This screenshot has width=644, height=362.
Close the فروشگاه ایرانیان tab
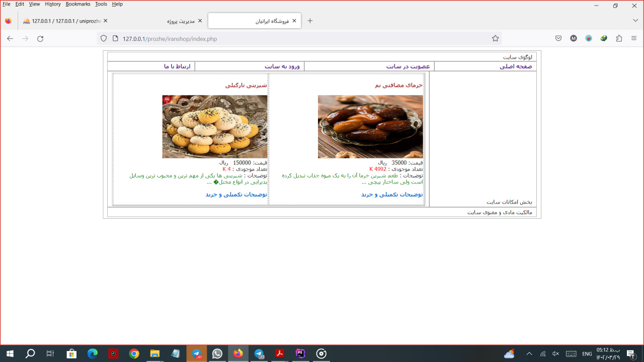[x=294, y=21]
